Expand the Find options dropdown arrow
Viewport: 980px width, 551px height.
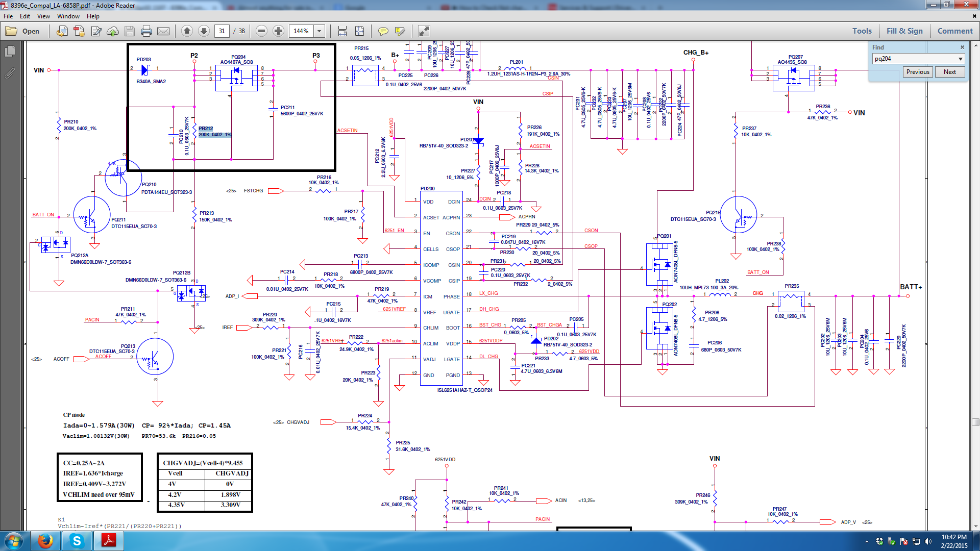pyautogui.click(x=961, y=59)
